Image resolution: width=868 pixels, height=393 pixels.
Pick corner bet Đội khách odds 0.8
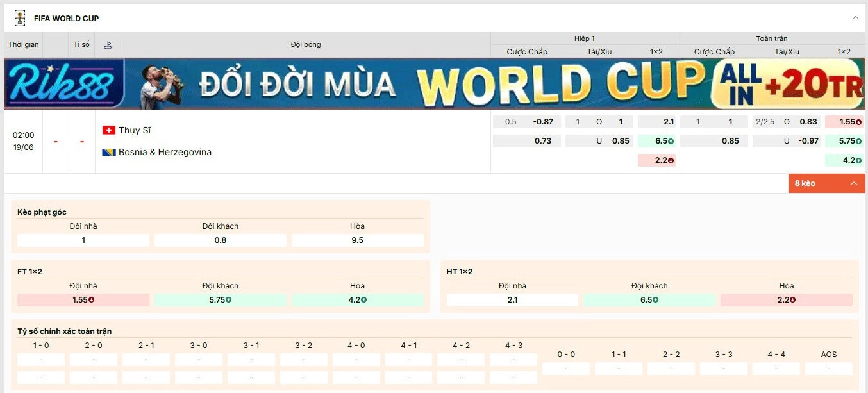coord(221,240)
